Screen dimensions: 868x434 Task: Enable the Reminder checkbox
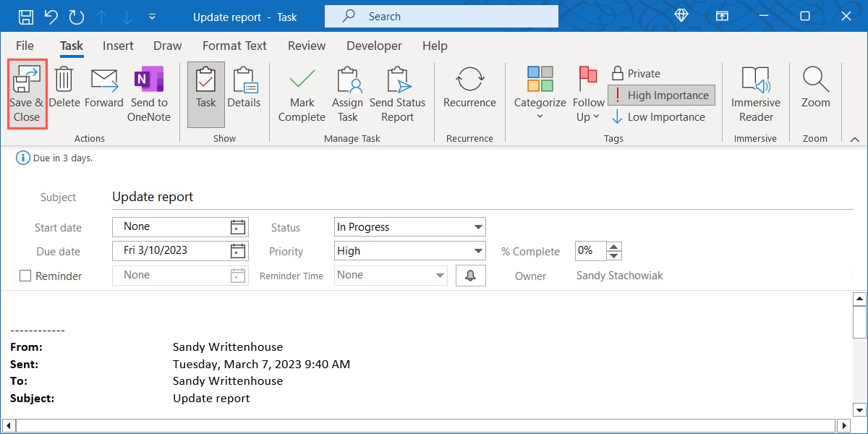click(x=25, y=276)
